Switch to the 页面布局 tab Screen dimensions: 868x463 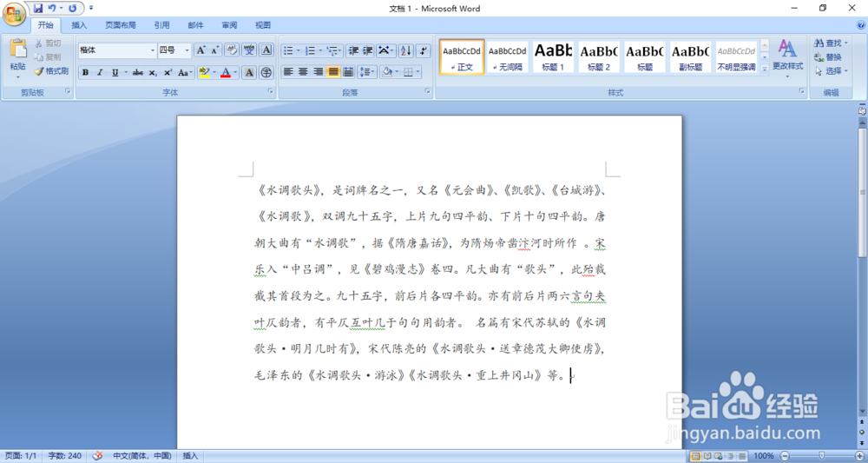[x=121, y=25]
